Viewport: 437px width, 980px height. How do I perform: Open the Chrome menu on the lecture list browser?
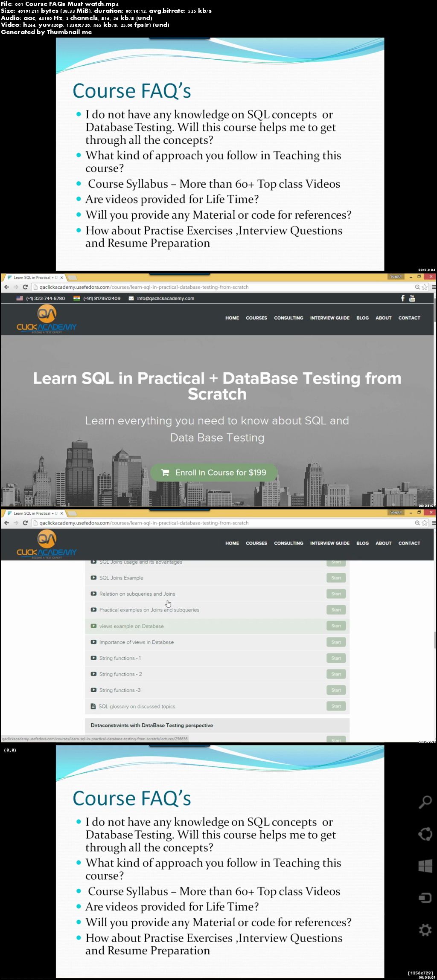(434, 523)
